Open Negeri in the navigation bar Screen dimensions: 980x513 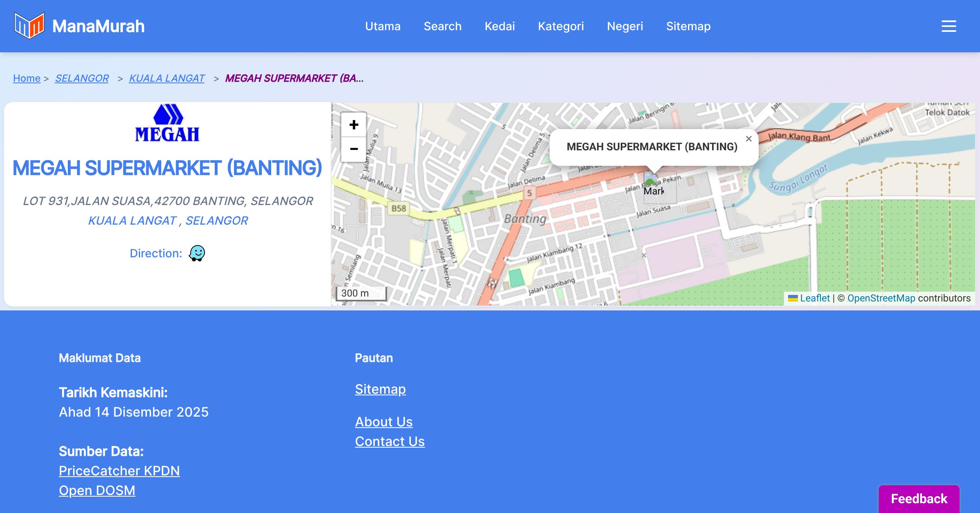pyautogui.click(x=625, y=26)
